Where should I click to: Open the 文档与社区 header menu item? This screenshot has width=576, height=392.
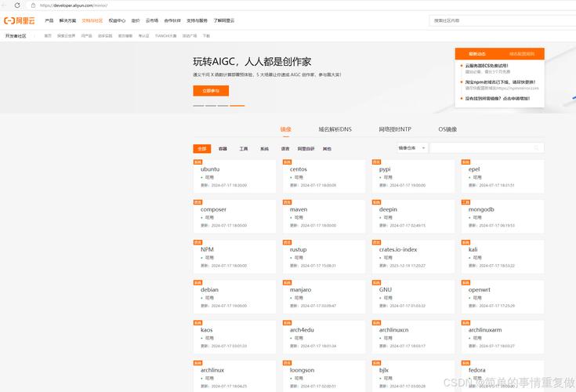tap(92, 20)
